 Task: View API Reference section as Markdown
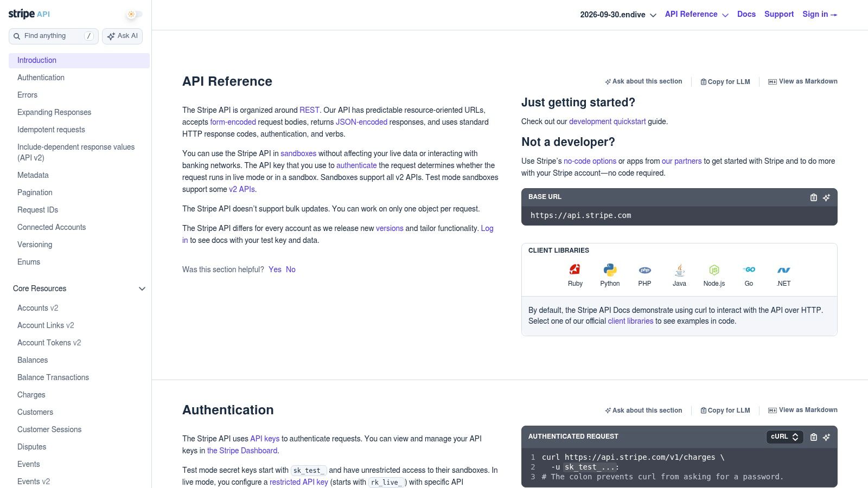803,81
